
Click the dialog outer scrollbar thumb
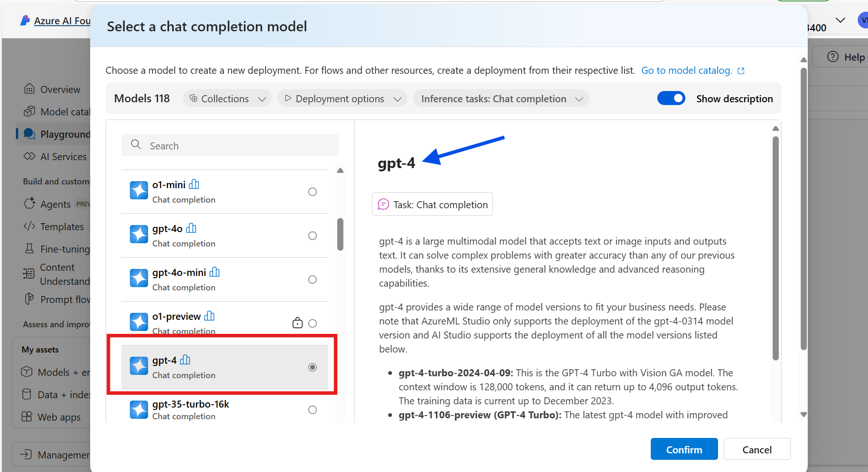pyautogui.click(x=804, y=209)
